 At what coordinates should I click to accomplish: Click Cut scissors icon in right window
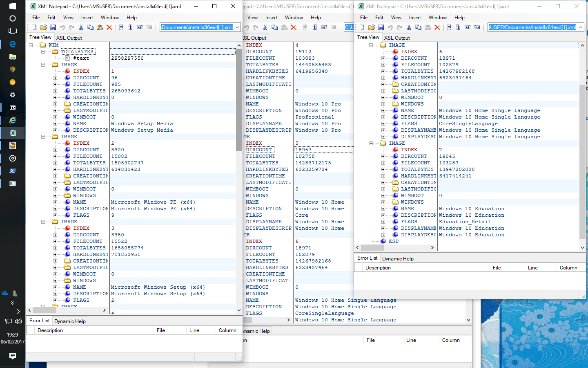(x=409, y=27)
